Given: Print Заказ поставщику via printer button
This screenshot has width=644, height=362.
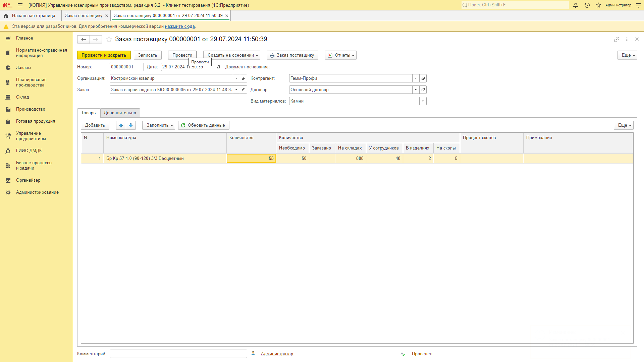Looking at the screenshot, I should [x=292, y=55].
